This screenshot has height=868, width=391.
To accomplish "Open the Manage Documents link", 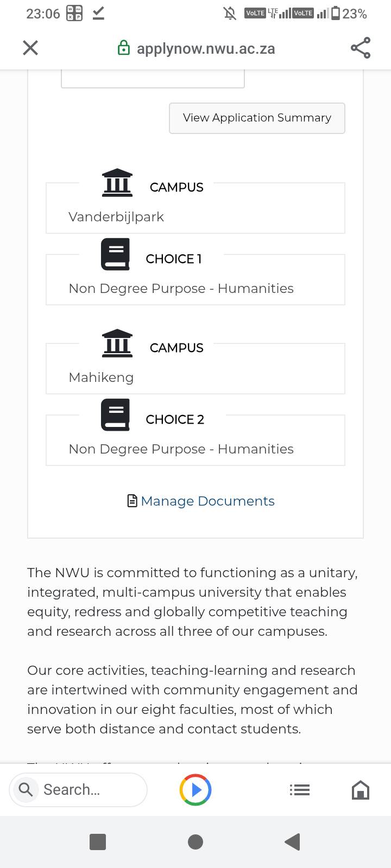I will click(x=207, y=501).
